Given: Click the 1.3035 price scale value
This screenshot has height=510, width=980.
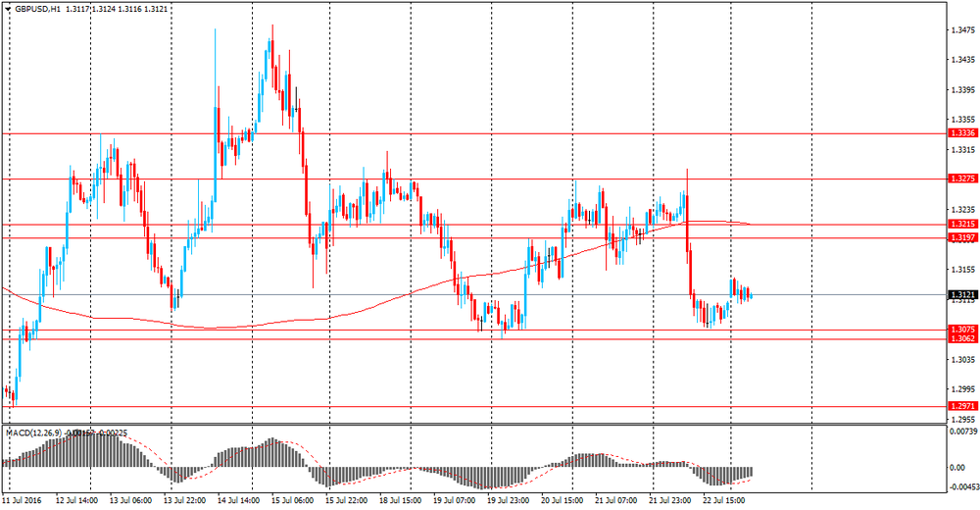Looking at the screenshot, I should pos(962,359).
